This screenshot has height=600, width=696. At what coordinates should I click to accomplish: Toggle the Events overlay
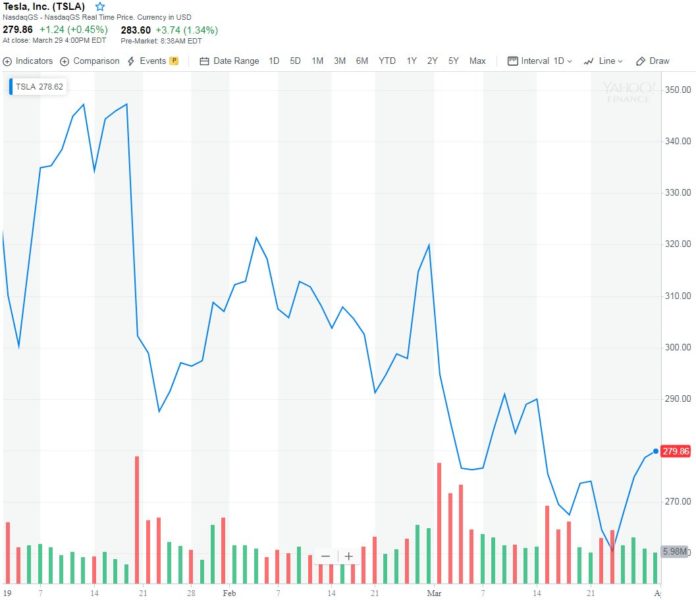pos(152,61)
